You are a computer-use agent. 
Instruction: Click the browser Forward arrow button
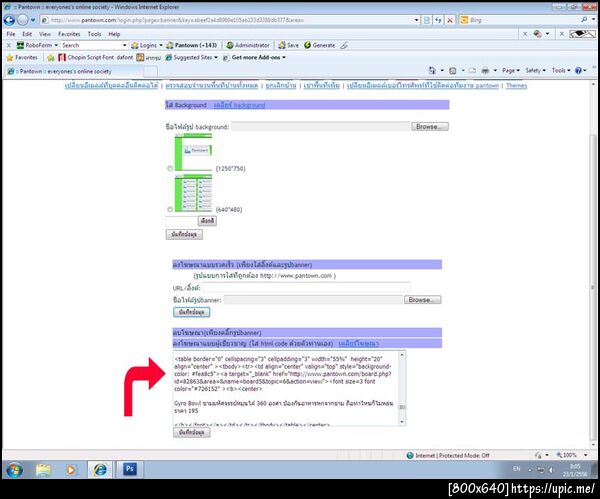pos(23,20)
